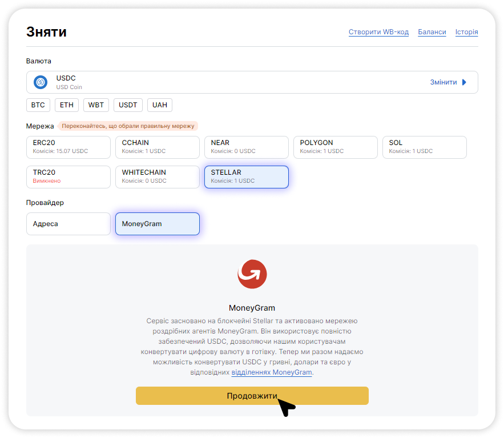Click the disabled TRC20 network option
Viewport: 504px width, 438px height.
click(68, 177)
